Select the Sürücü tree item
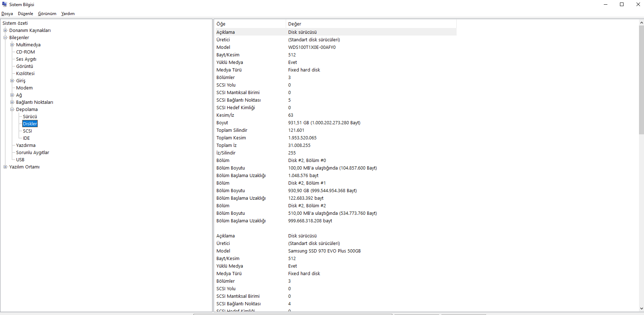This screenshot has height=315, width=644. coord(30,117)
